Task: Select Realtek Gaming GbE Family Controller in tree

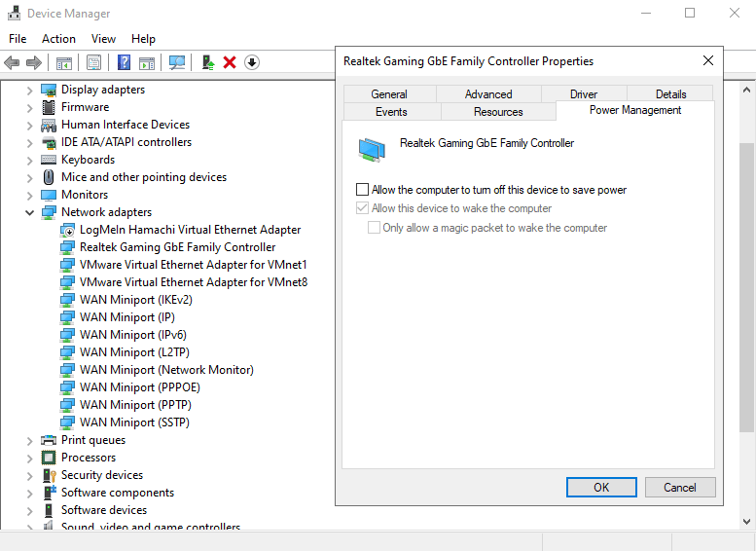Action: coord(177,247)
